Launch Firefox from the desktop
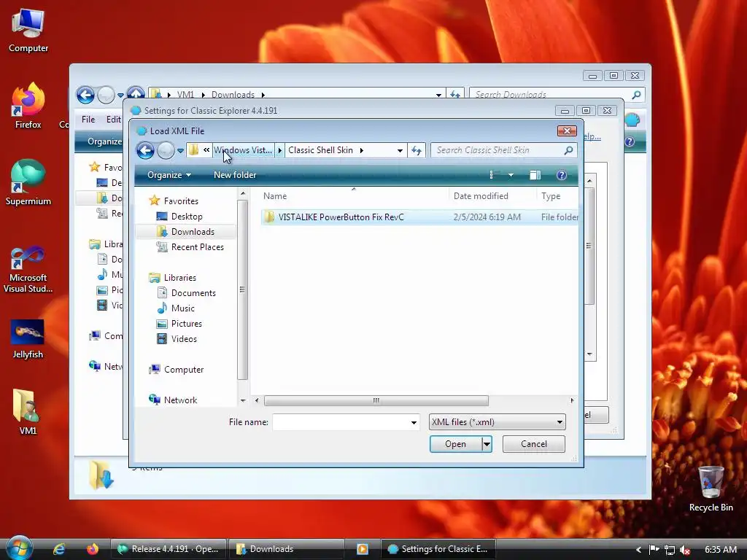The height and width of the screenshot is (560, 747). [28, 106]
